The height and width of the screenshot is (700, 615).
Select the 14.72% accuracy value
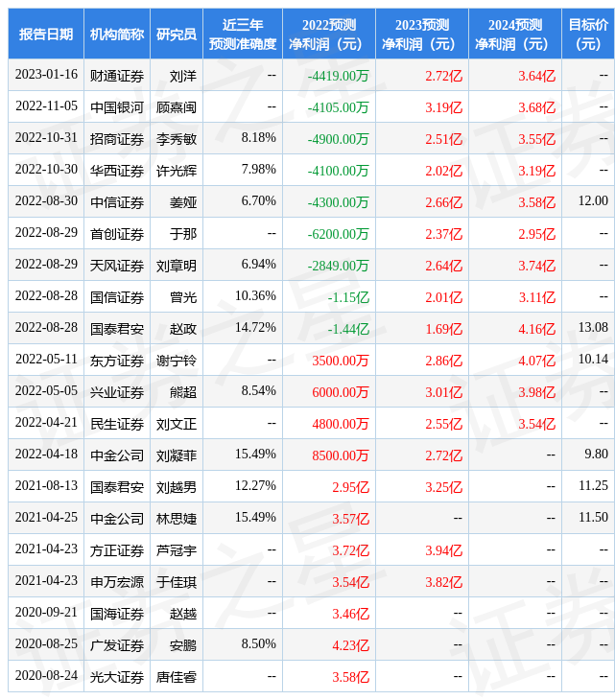255,328
